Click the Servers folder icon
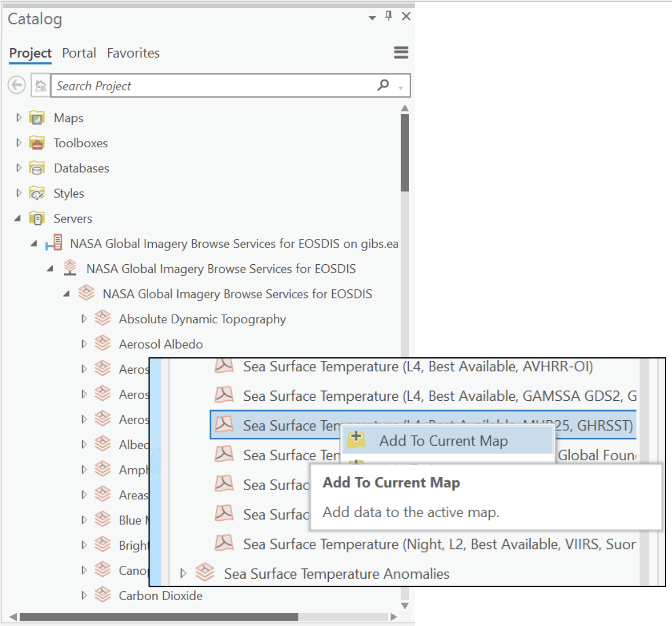Viewport: 672px width, 626px height. [x=37, y=218]
